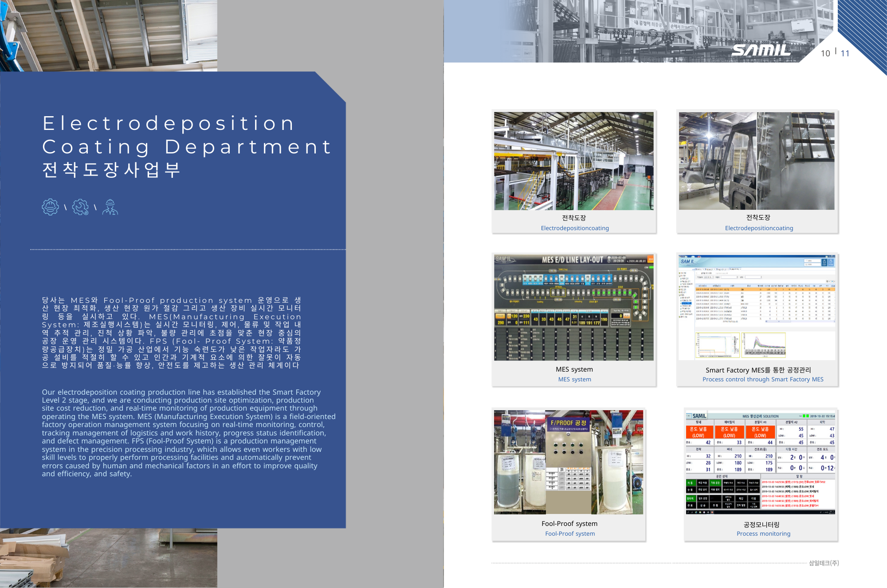Open the factory line electrodeposition coating photo

click(x=574, y=161)
